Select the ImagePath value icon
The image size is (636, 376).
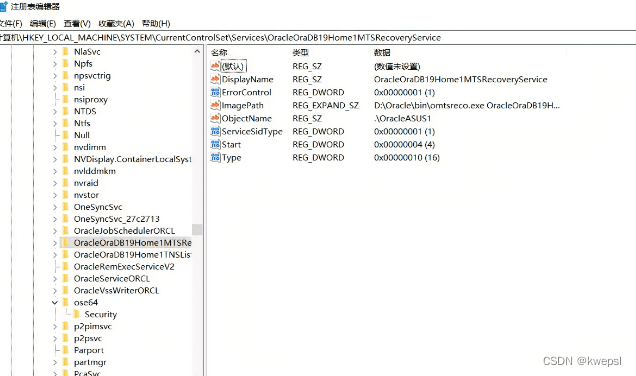coord(215,105)
